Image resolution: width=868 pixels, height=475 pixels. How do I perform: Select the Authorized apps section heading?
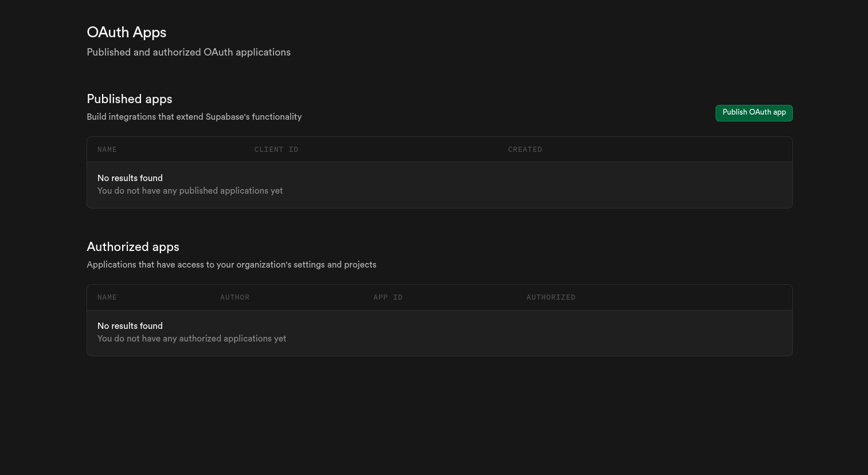[x=133, y=247]
